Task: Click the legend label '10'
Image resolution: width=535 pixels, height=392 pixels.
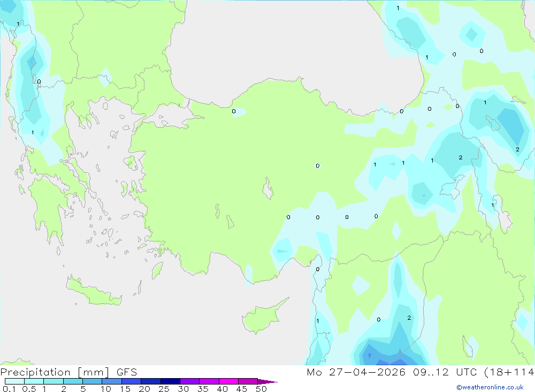Action: 106,389
